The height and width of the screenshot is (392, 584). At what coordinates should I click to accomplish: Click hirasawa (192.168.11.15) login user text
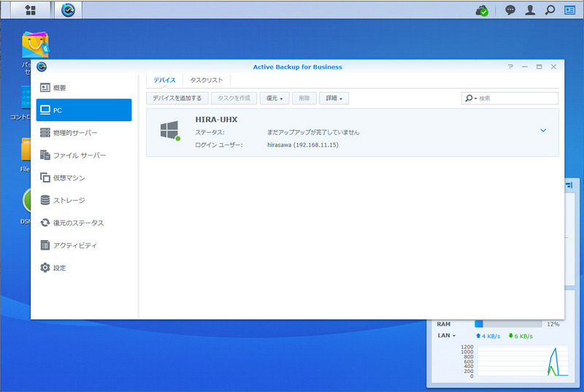click(x=303, y=145)
